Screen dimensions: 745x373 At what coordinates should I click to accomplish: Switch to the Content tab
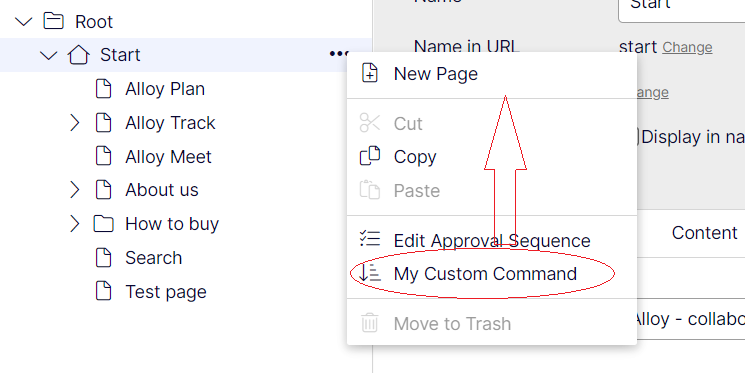pyautogui.click(x=704, y=233)
